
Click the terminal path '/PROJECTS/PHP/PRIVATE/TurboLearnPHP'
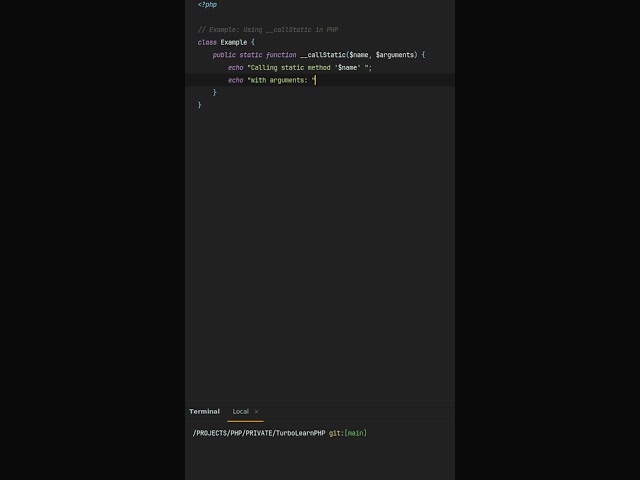259,433
